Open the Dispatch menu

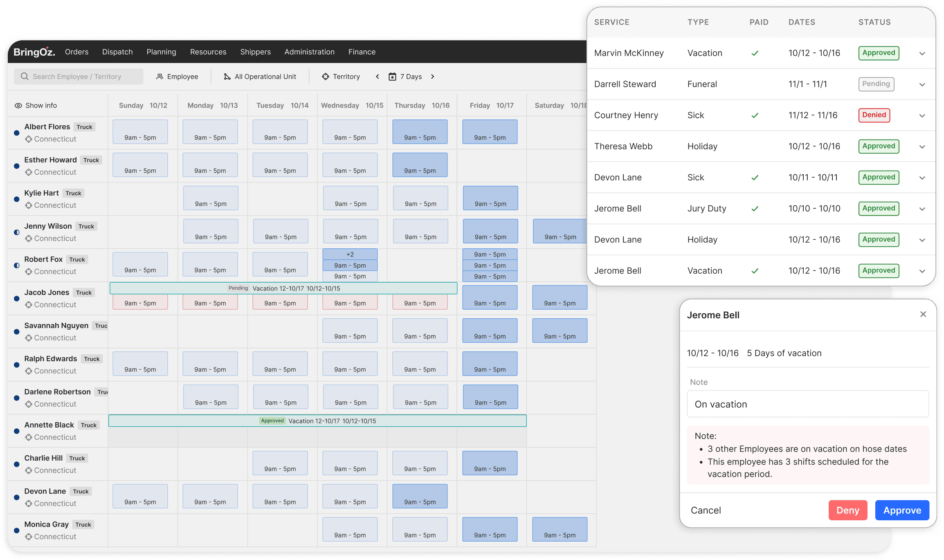[117, 52]
